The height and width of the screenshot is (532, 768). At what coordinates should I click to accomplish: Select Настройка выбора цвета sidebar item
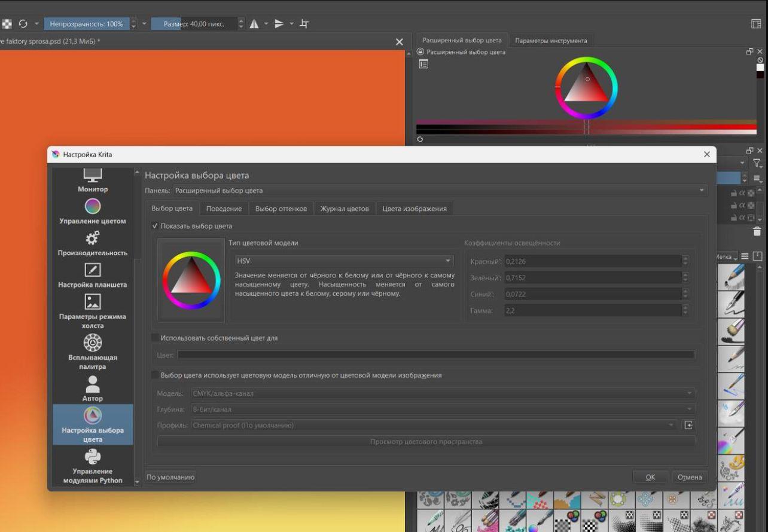(92, 424)
